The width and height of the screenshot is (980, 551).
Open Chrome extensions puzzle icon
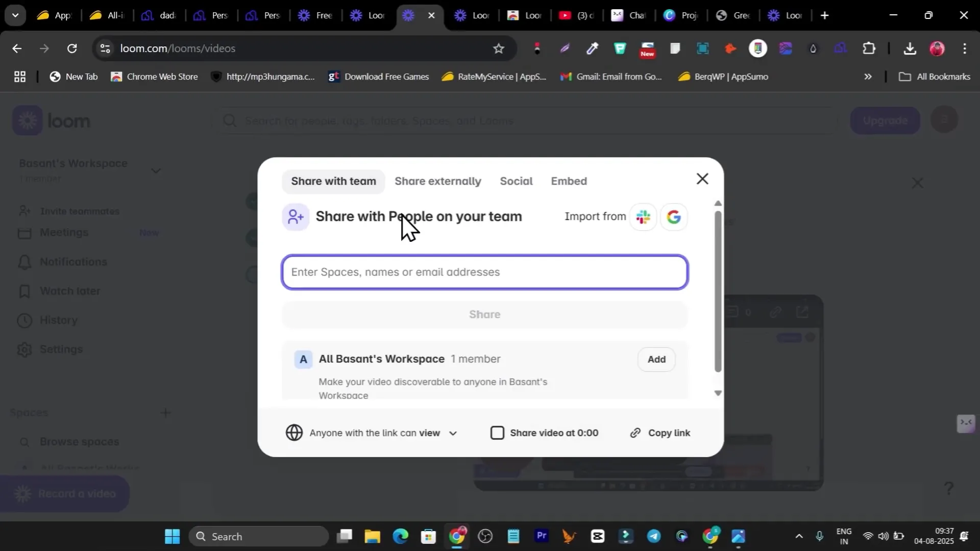click(869, 48)
